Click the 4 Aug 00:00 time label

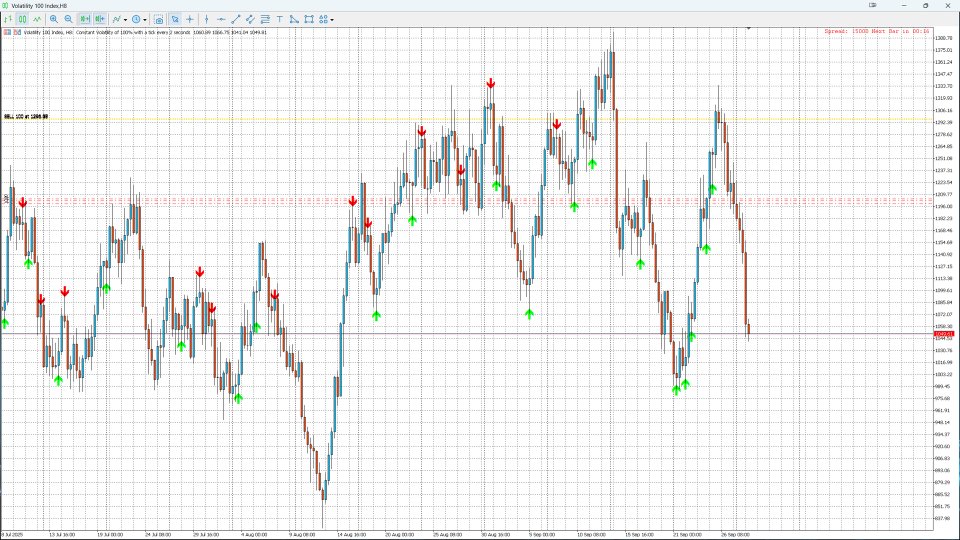(x=254, y=534)
